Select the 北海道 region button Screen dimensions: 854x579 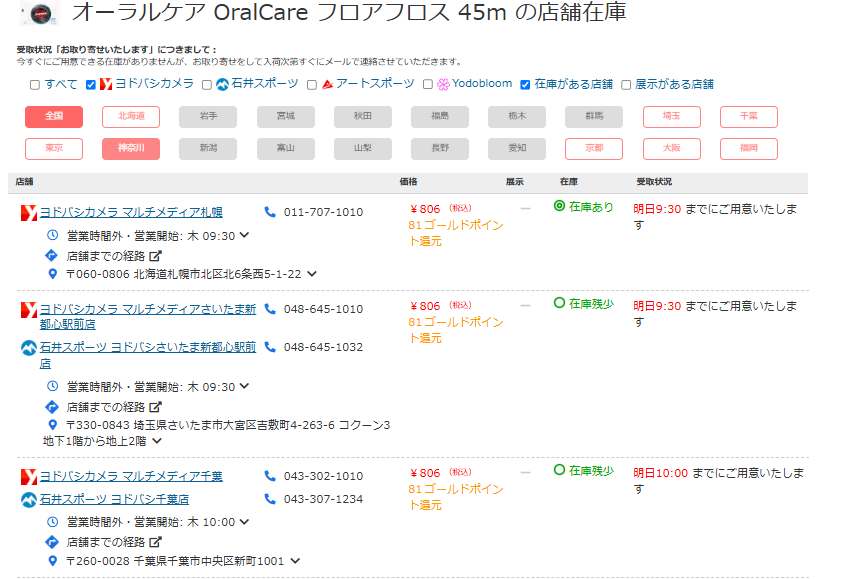131,117
